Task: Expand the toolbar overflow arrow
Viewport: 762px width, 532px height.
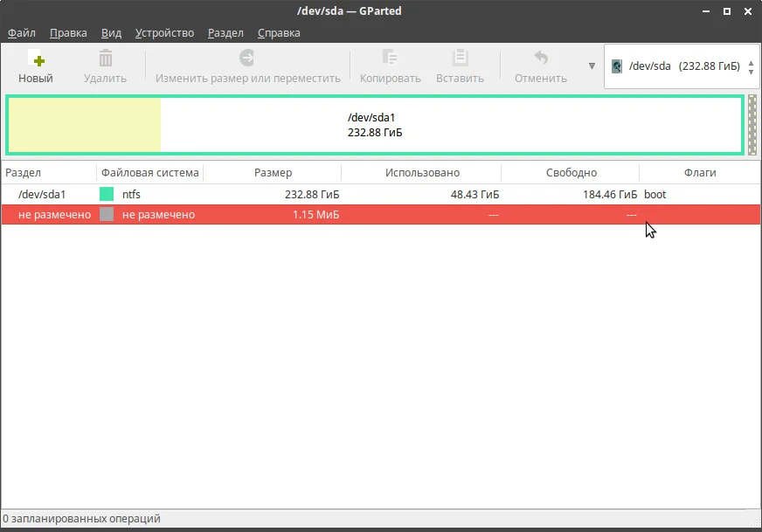Action: click(x=592, y=66)
